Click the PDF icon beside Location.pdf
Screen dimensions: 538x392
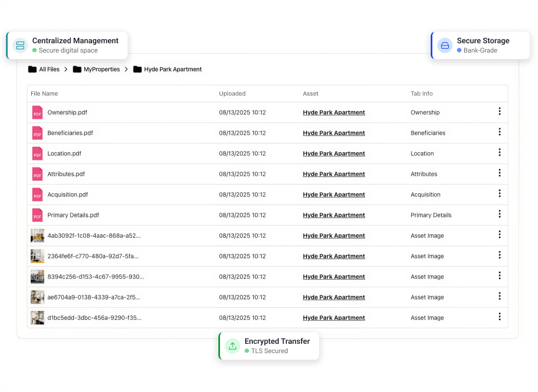(x=37, y=154)
